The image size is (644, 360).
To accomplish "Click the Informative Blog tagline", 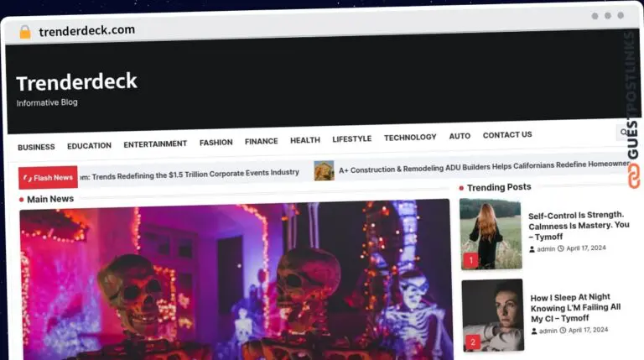I will [x=47, y=102].
